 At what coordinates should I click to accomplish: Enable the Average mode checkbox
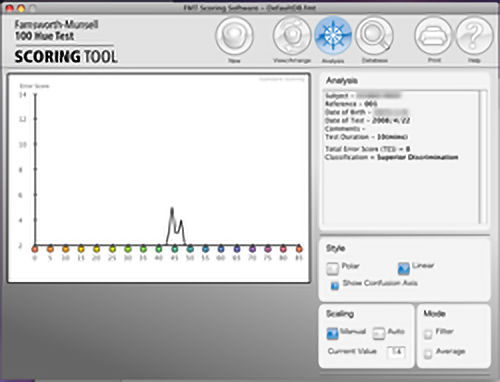(x=428, y=354)
